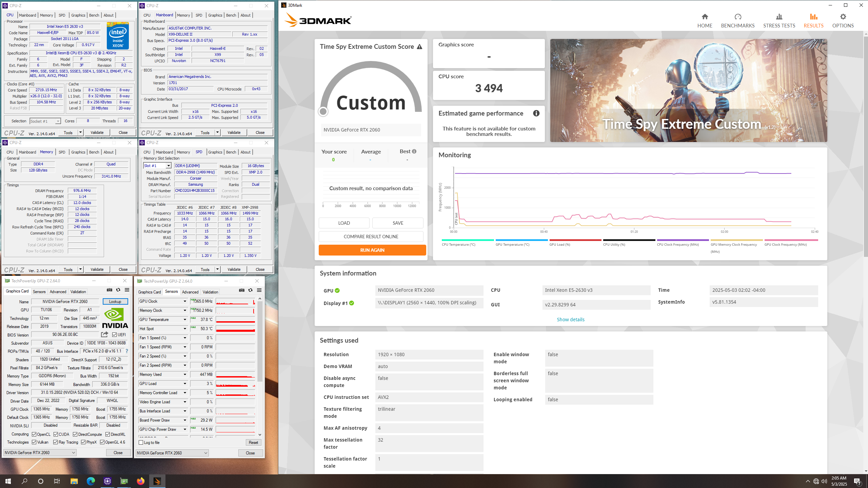Click RUN AGAIN in 3DMark
This screenshot has height=488, width=868.
tap(372, 250)
